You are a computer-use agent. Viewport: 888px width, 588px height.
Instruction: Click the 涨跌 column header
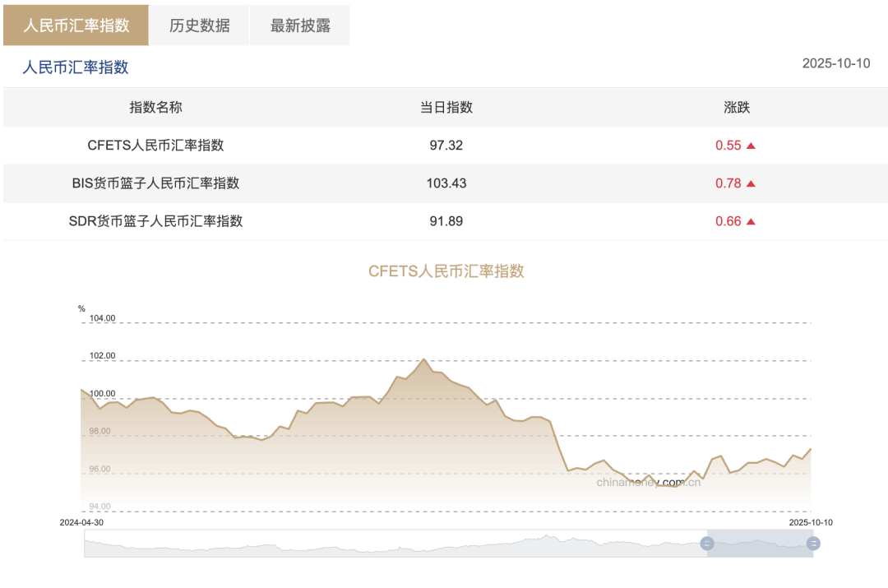(736, 108)
